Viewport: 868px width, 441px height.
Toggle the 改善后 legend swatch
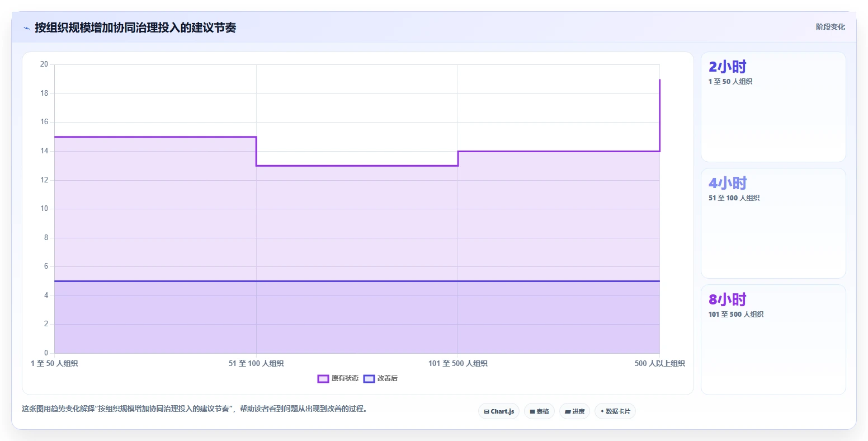(369, 379)
